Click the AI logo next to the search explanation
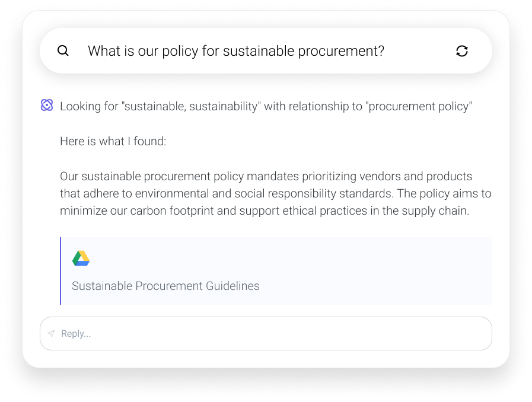Image resolution: width=532 pixels, height=402 pixels. (47, 106)
